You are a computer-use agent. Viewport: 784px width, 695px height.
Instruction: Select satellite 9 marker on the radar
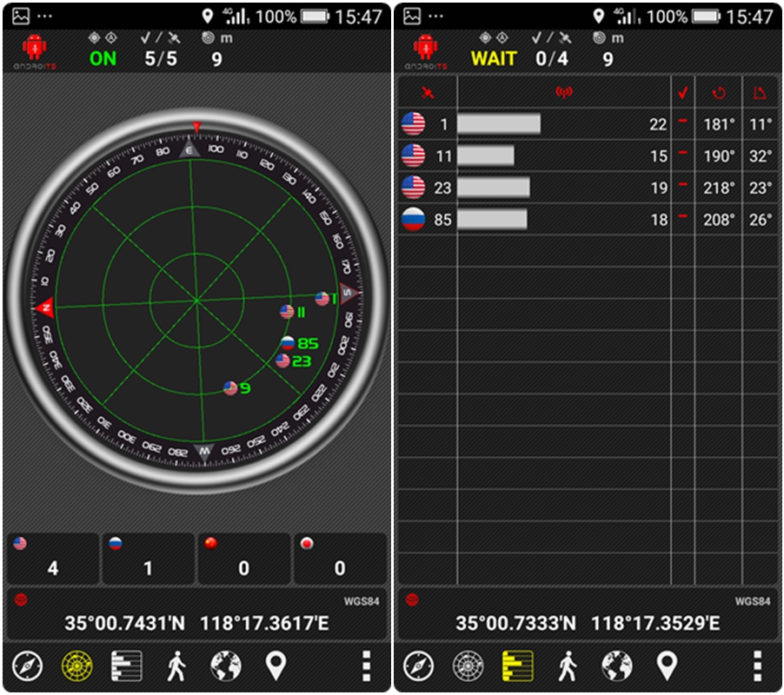pos(230,388)
